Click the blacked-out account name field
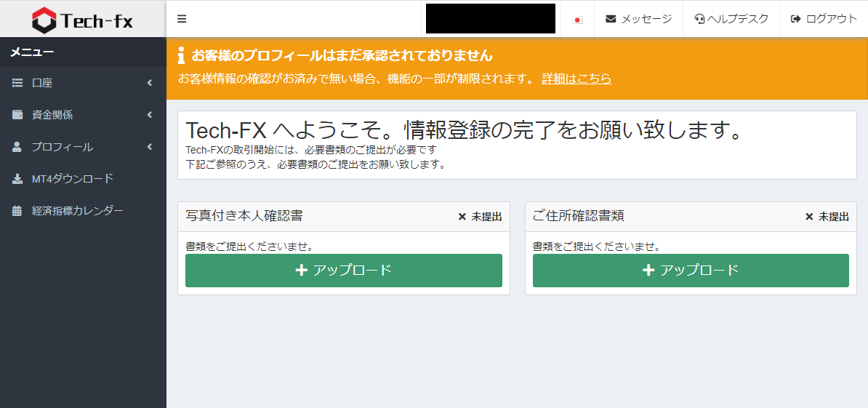The image size is (868, 408). coord(491,19)
